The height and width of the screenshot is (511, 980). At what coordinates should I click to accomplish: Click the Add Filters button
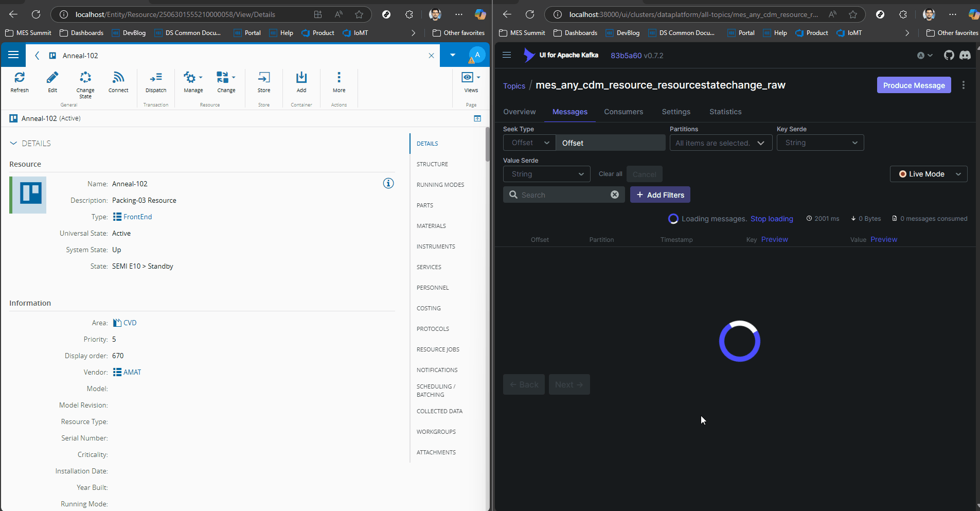pos(660,195)
